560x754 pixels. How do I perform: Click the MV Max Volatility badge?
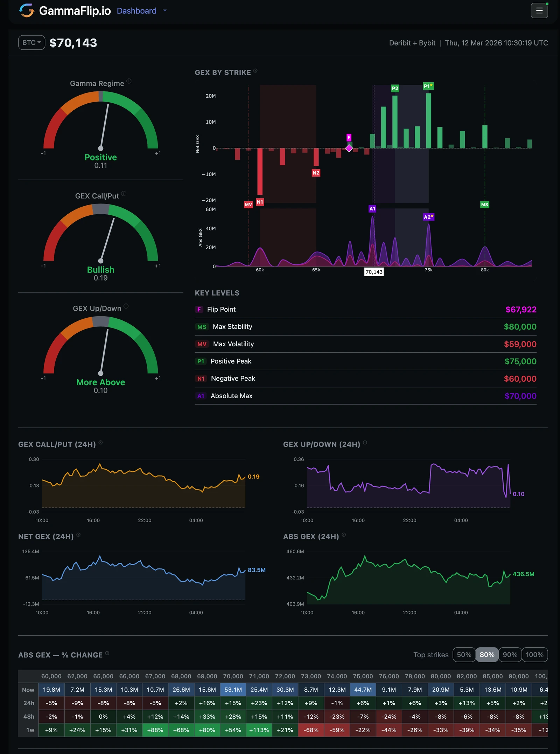click(x=202, y=344)
